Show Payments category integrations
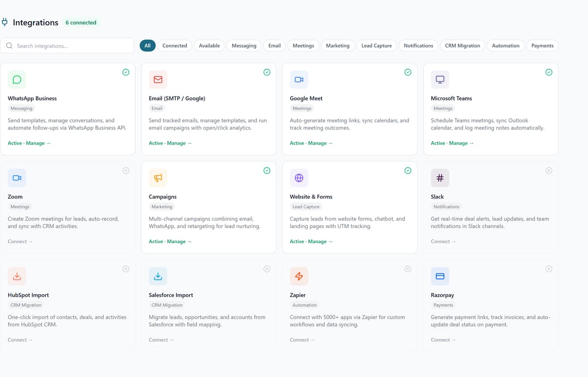This screenshot has height=377, width=588. [542, 46]
